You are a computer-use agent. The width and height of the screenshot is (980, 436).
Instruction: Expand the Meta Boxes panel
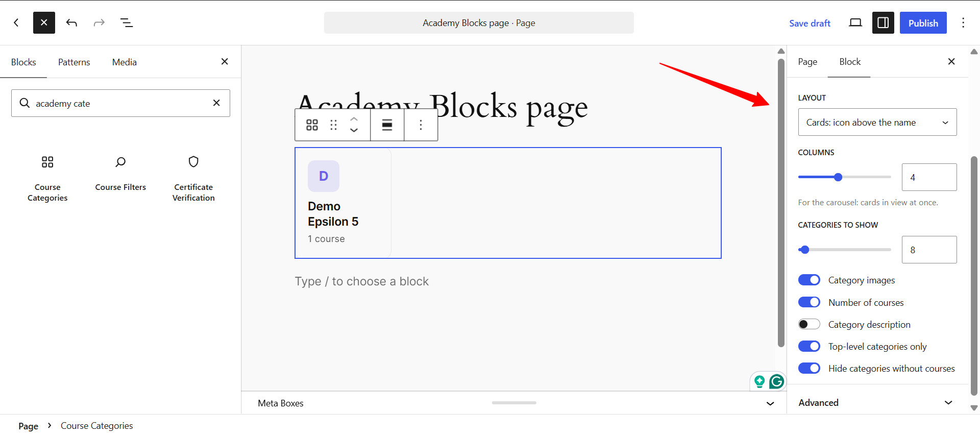pyautogui.click(x=514, y=403)
